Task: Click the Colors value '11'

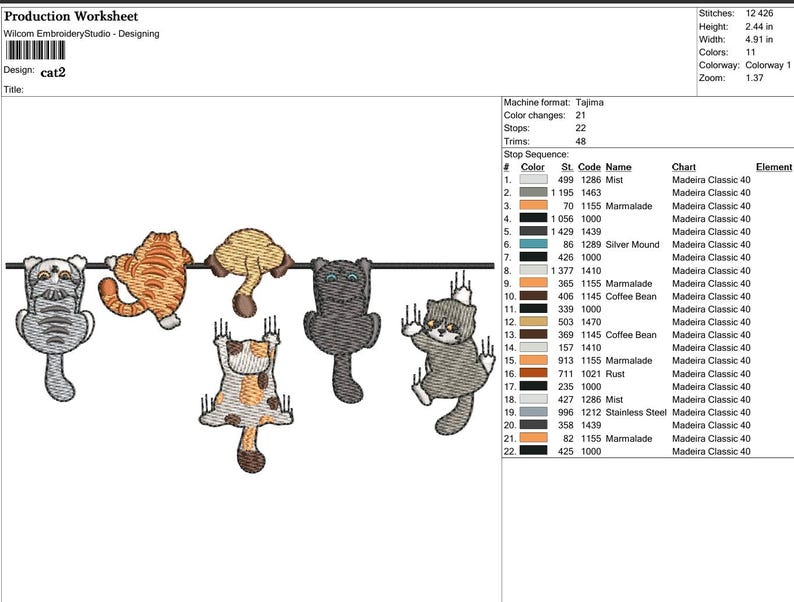Action: [750, 52]
